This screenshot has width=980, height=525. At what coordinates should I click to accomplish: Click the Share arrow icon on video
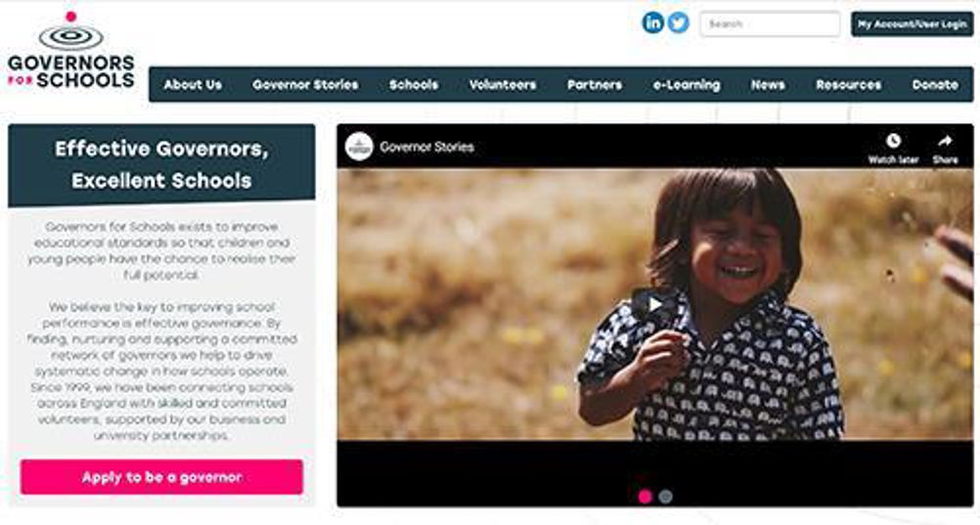pyautogui.click(x=945, y=141)
